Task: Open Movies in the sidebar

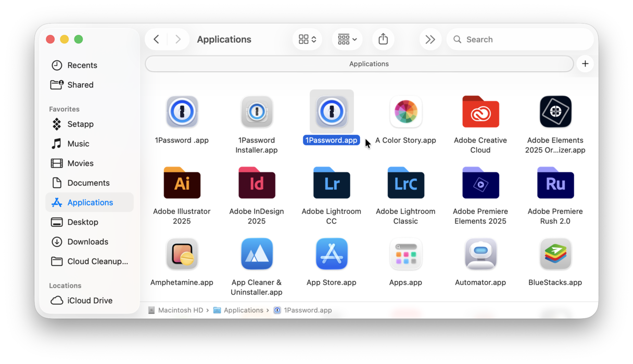Action: coord(90,163)
